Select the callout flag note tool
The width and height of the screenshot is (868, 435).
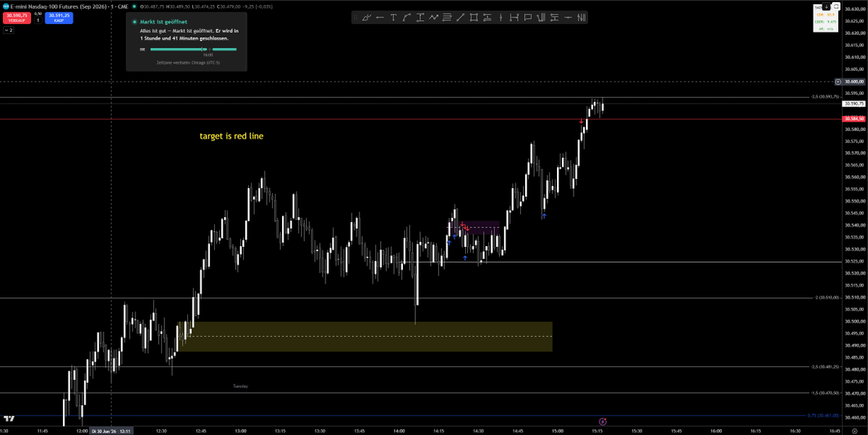[x=527, y=17]
